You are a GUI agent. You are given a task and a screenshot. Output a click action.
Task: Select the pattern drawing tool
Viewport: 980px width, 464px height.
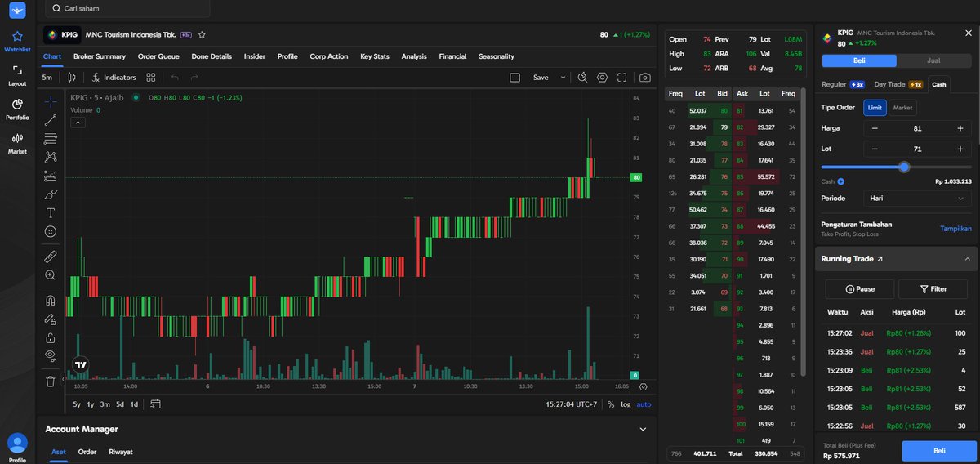pos(51,157)
